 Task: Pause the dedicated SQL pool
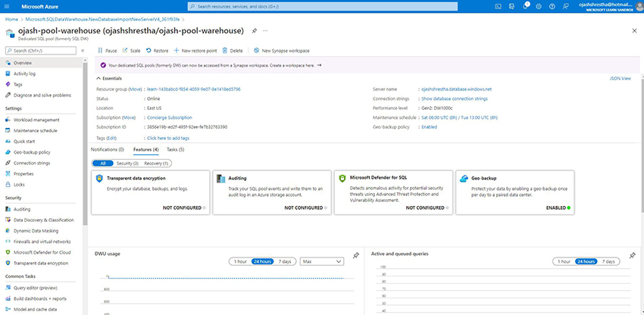[x=107, y=51]
